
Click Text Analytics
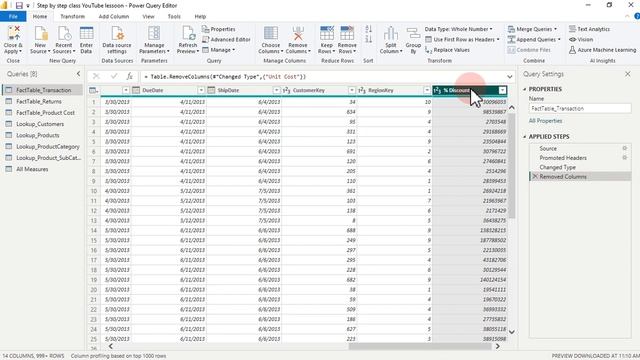tap(589, 29)
